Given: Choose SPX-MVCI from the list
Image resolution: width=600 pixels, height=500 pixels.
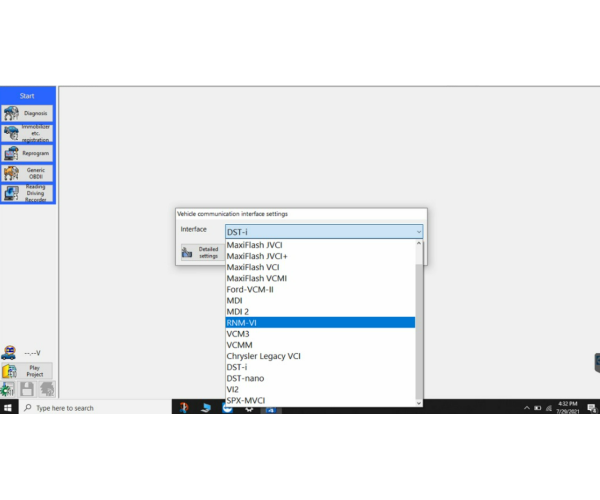Looking at the screenshot, I should click(320, 400).
